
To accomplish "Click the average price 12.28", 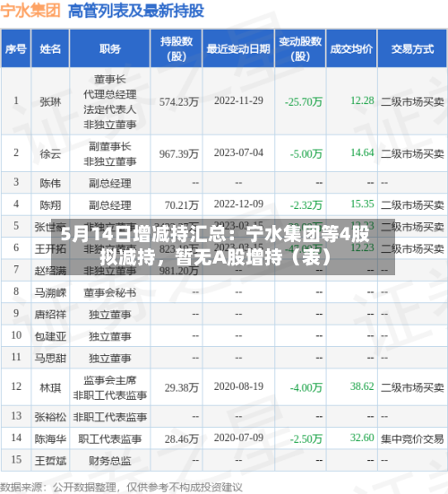I will [x=362, y=100].
